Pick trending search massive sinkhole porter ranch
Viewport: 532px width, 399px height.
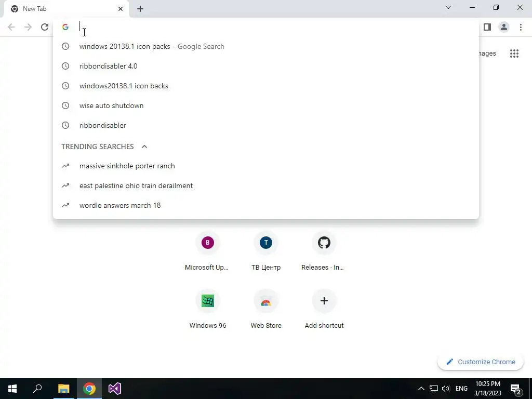coord(265,166)
